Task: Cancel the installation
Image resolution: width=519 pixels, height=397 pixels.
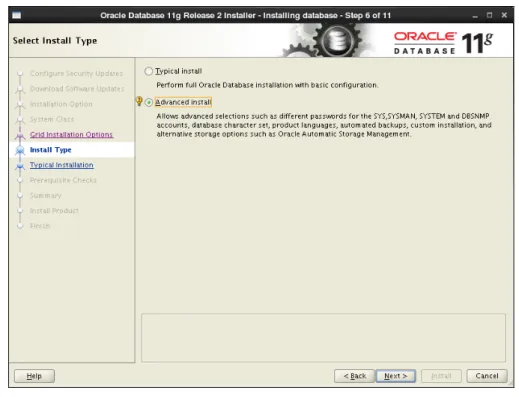Action: (487, 376)
